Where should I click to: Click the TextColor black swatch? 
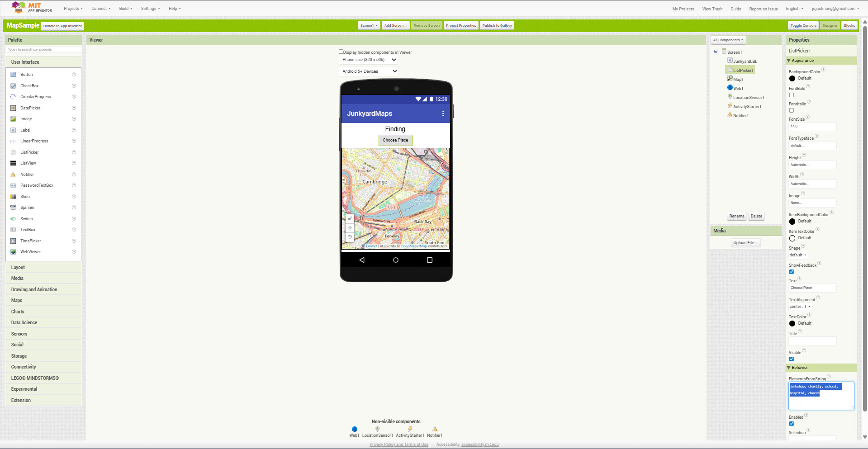tap(792, 324)
